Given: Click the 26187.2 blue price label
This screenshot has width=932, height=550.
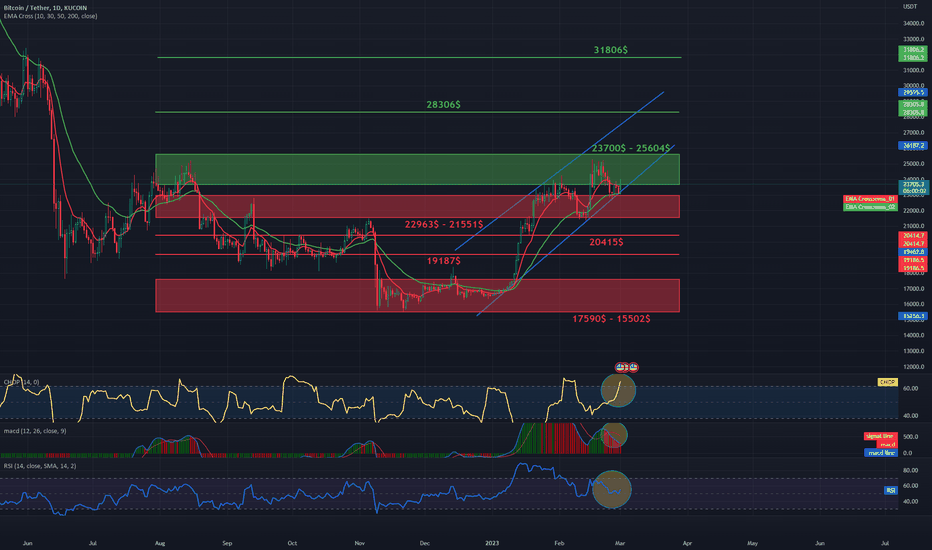Looking at the screenshot, I should [x=913, y=146].
